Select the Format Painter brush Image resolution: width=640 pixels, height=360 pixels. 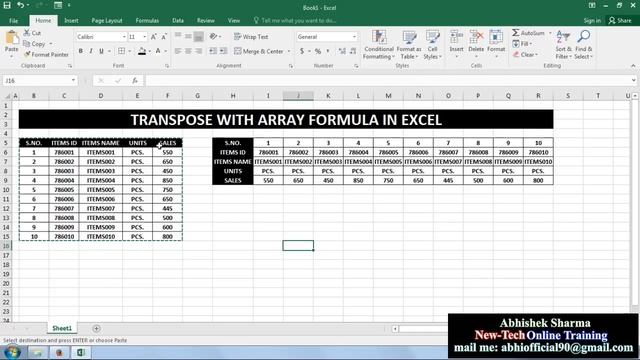(27, 54)
